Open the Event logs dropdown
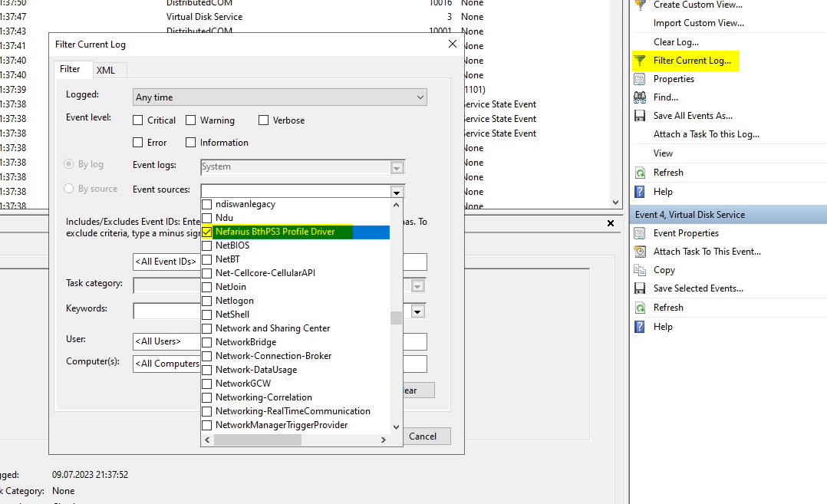The image size is (827, 504). [397, 167]
